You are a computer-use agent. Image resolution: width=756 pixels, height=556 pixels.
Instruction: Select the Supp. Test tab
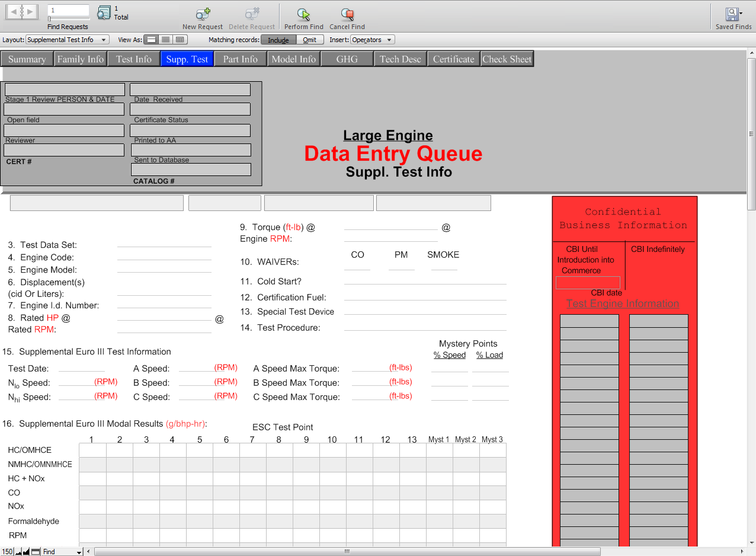point(187,59)
